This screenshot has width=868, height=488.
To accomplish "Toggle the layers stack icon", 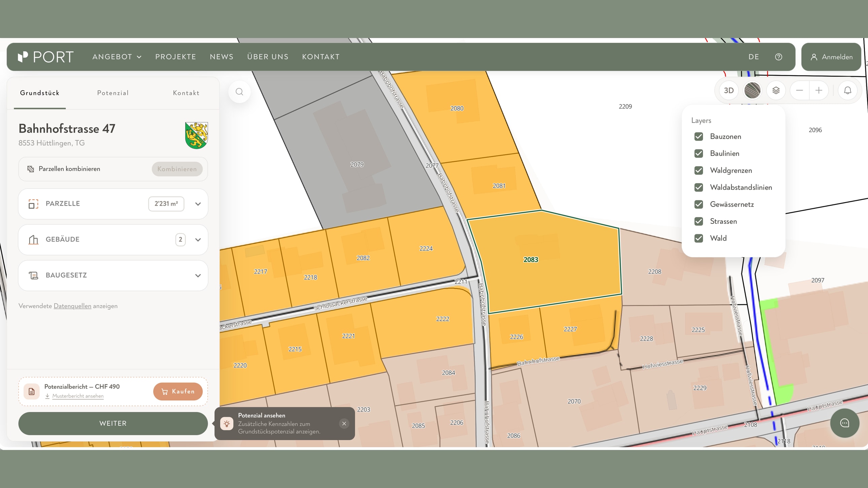I will (x=776, y=91).
